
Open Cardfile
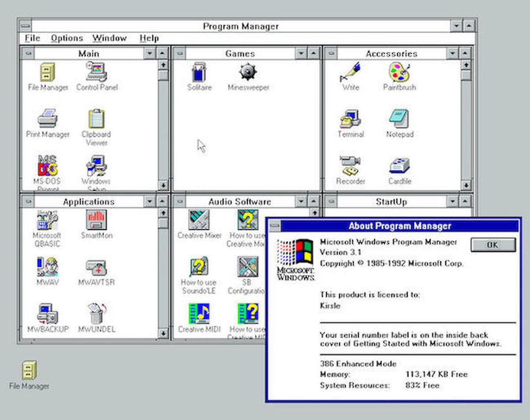tap(399, 166)
